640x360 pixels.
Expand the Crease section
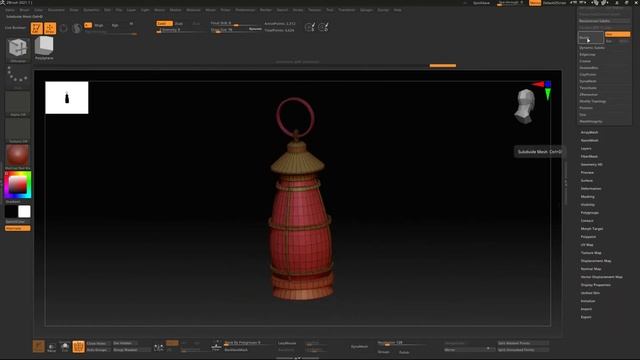pos(585,61)
